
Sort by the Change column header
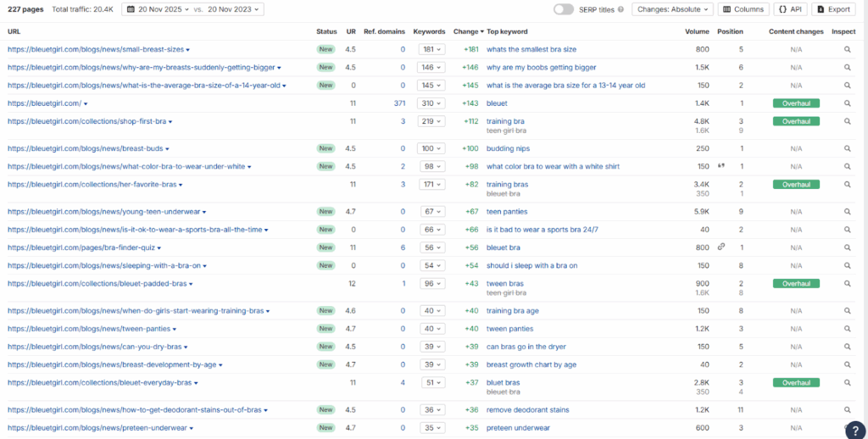click(468, 31)
